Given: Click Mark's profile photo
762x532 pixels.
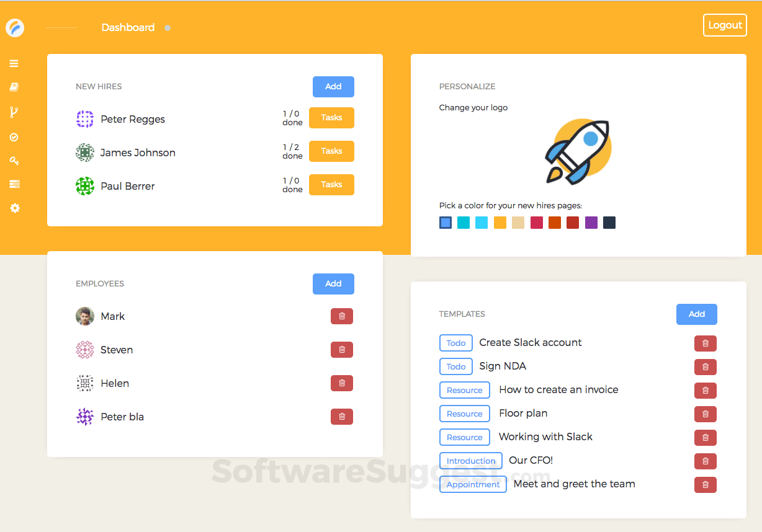Looking at the screenshot, I should 85,316.
